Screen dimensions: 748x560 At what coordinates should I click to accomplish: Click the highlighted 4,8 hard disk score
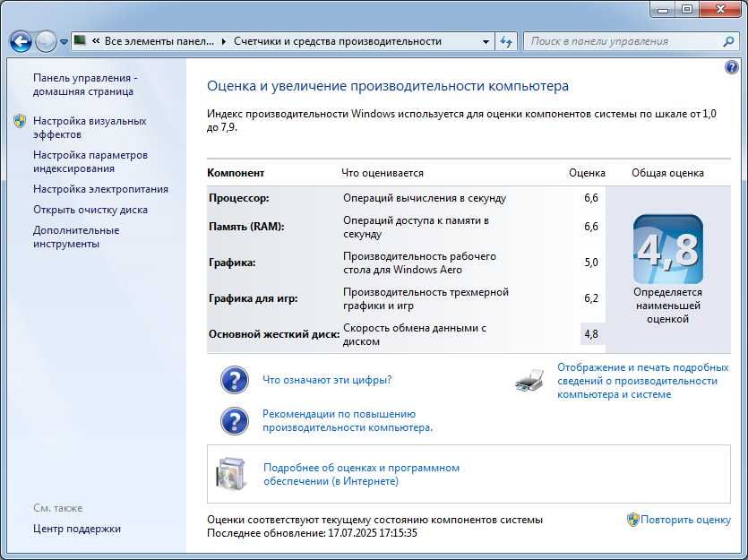click(592, 334)
